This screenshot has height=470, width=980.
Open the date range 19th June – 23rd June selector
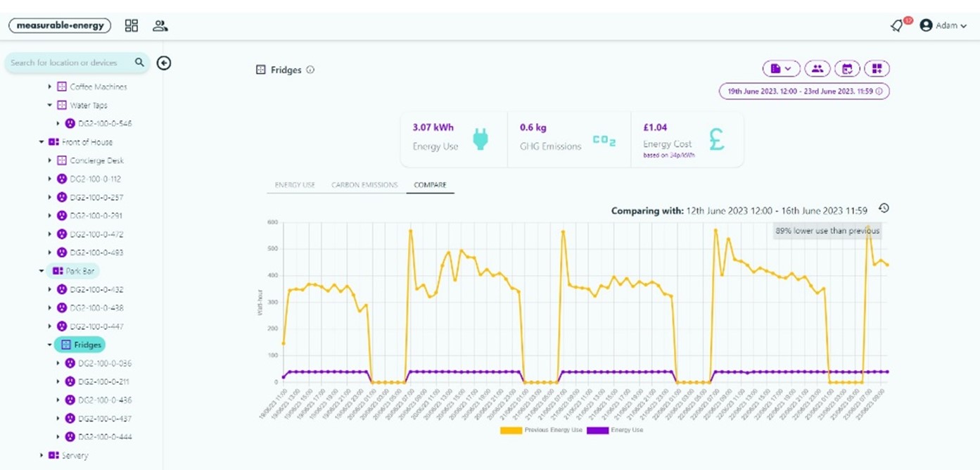point(804,91)
